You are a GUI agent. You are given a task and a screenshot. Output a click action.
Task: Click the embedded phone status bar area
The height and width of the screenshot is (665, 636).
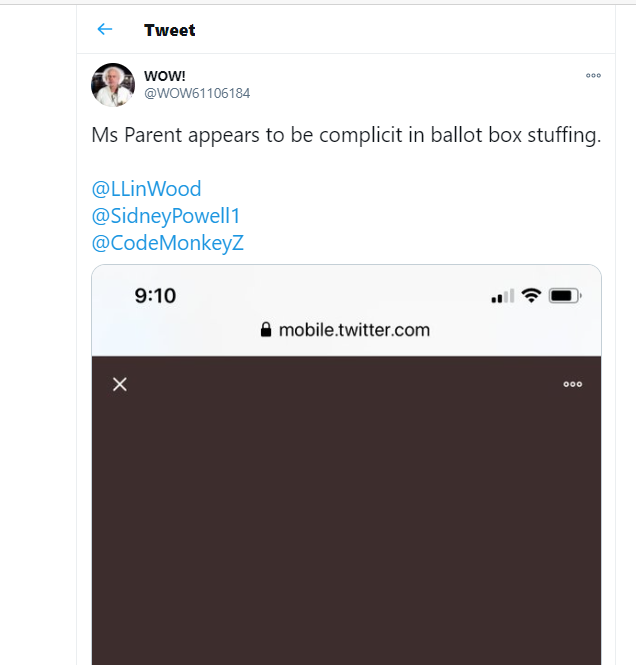coord(346,296)
